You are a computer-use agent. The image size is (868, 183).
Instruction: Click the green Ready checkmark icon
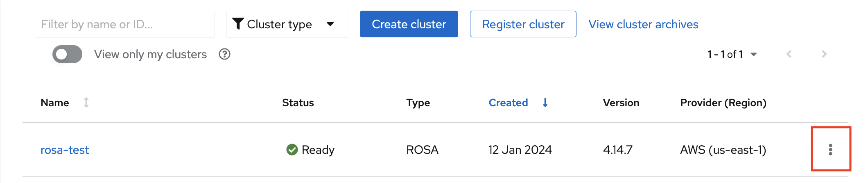(x=292, y=150)
